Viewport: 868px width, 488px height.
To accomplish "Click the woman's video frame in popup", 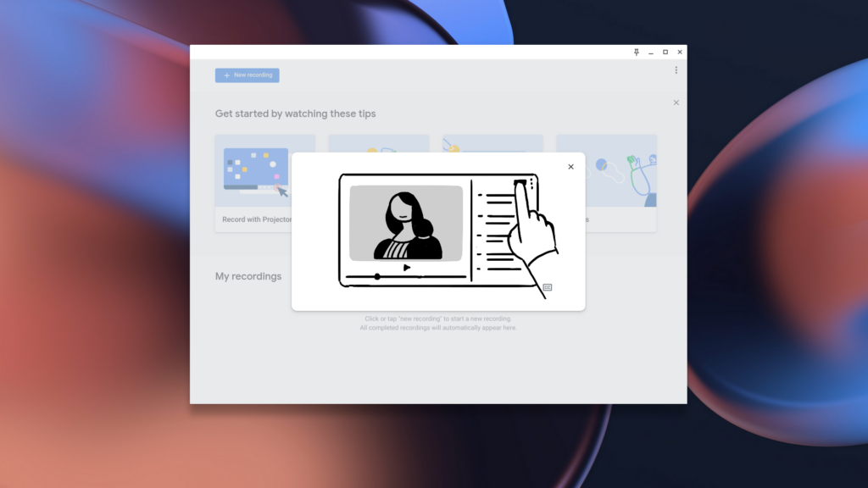I will (x=406, y=223).
